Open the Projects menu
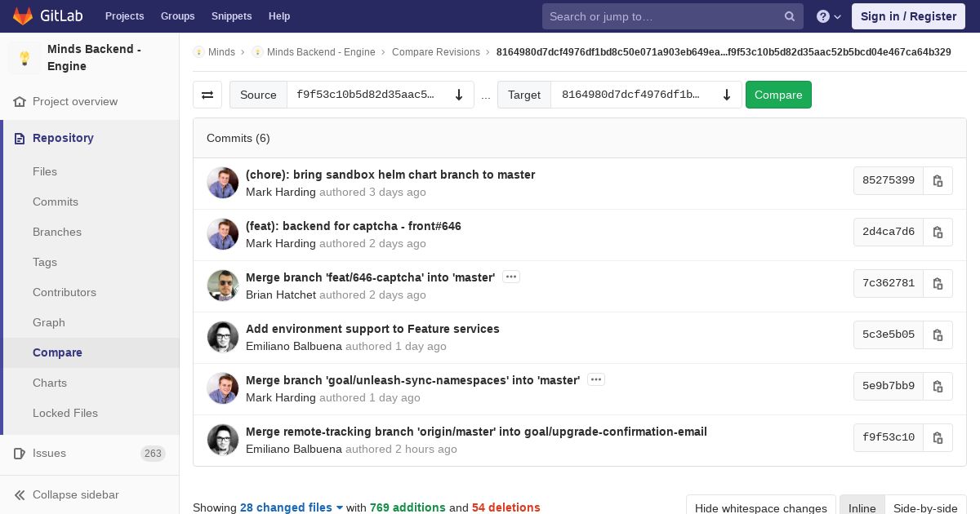The image size is (980, 514). tap(124, 16)
